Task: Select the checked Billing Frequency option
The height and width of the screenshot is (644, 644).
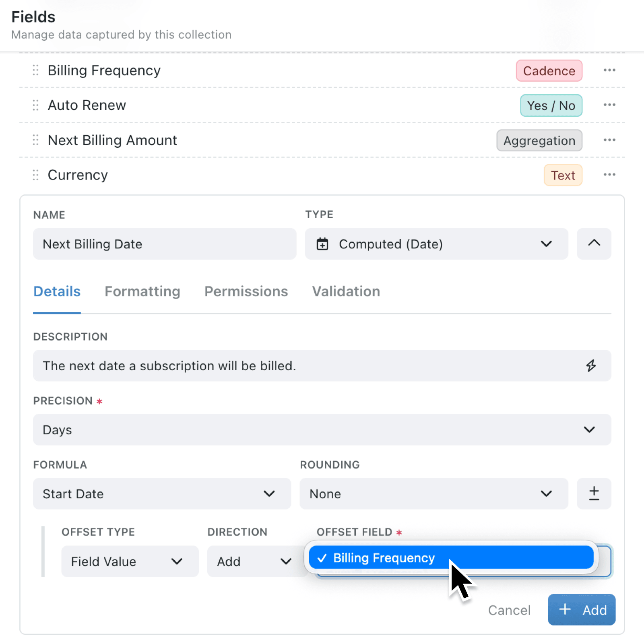Action: [x=451, y=557]
